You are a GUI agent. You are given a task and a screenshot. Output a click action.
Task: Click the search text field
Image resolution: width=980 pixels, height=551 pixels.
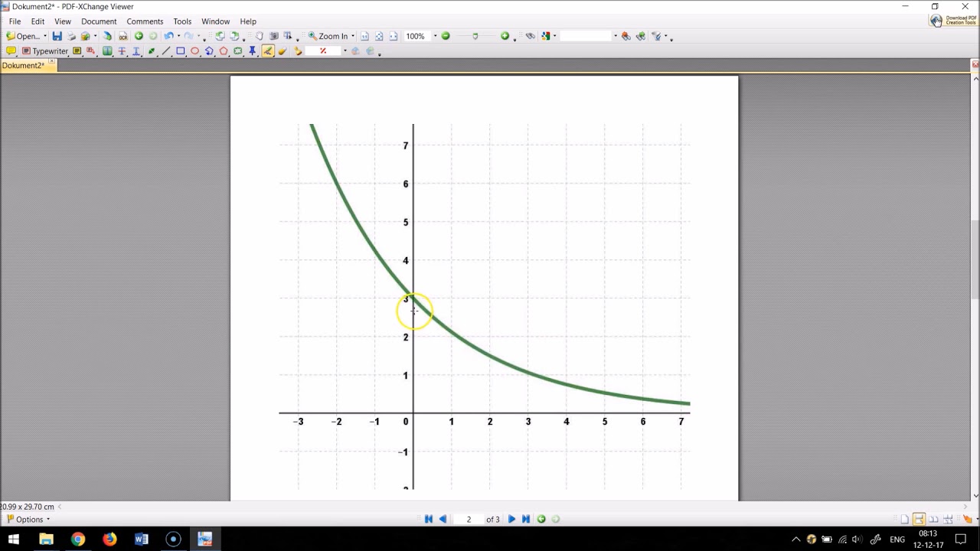[x=586, y=36]
